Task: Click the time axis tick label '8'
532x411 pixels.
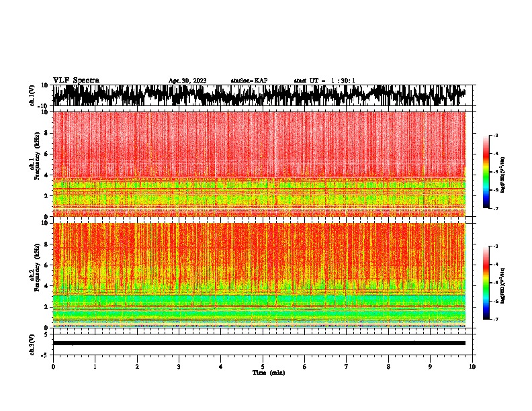Action: tap(388, 367)
